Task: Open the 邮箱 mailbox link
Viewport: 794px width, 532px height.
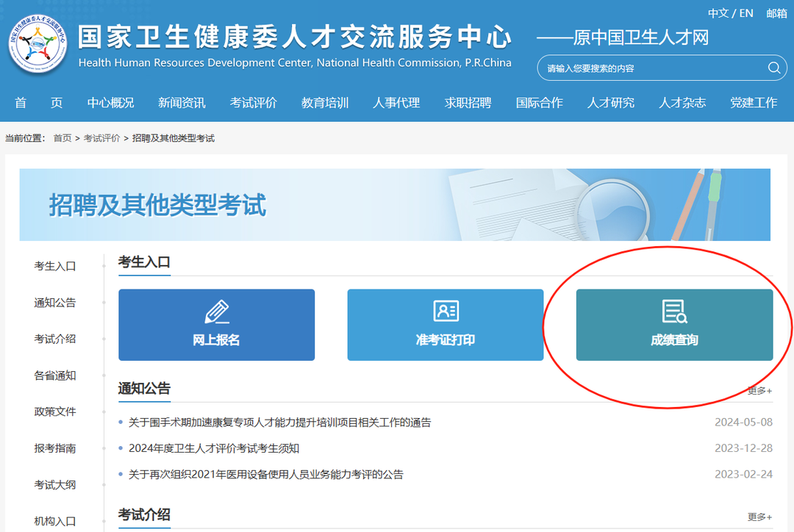Action: tap(776, 12)
